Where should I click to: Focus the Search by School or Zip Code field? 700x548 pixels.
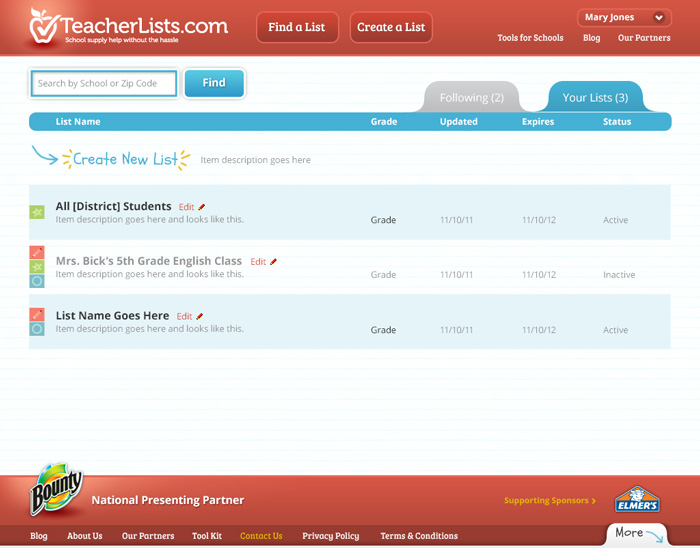coord(103,84)
